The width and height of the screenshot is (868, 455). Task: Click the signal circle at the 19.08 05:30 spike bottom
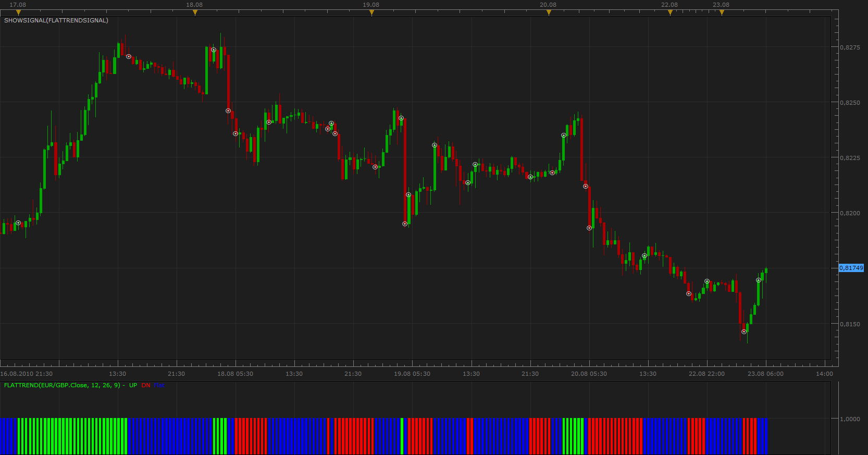(x=405, y=224)
